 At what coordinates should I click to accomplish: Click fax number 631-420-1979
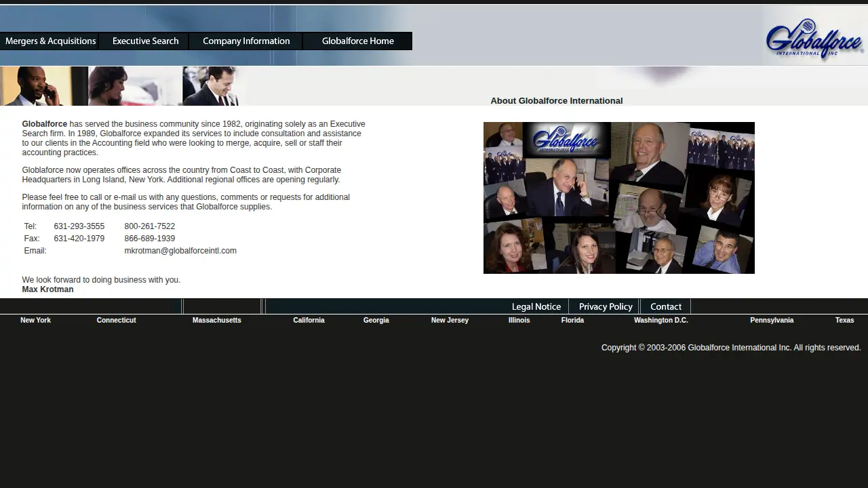79,239
